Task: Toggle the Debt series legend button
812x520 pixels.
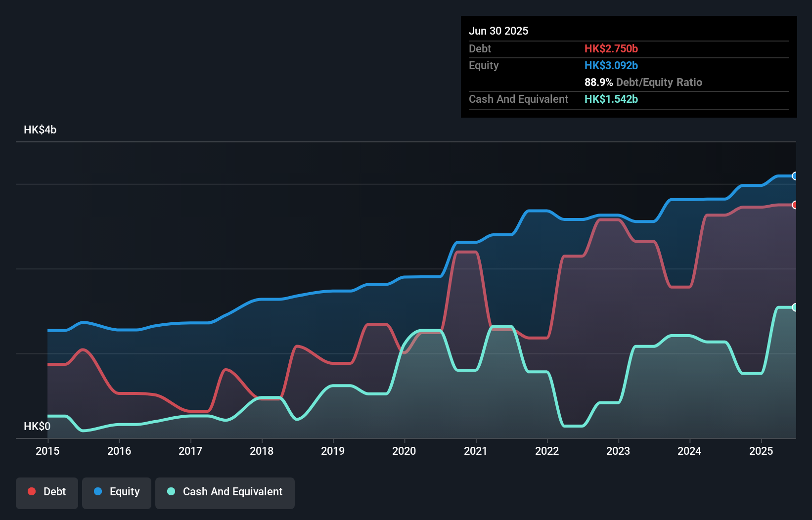Action: tap(47, 493)
